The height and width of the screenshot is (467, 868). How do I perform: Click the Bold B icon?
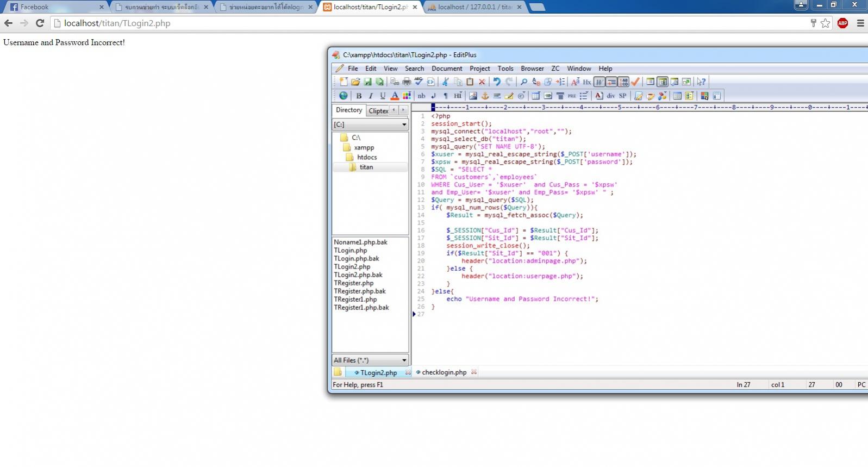coord(359,96)
